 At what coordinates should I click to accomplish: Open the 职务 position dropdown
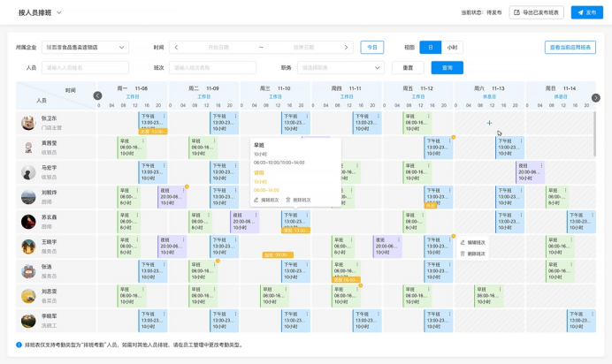pos(340,68)
